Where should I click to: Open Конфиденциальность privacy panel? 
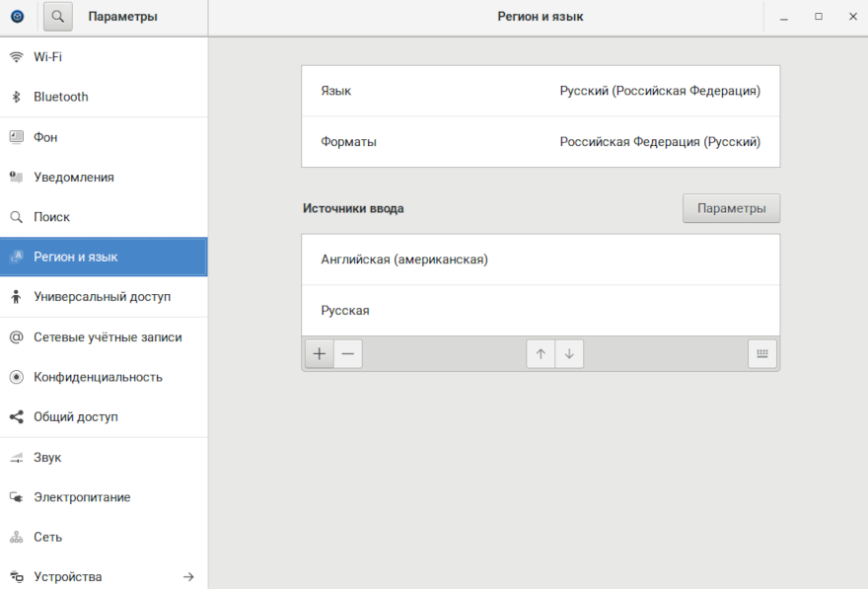[98, 377]
